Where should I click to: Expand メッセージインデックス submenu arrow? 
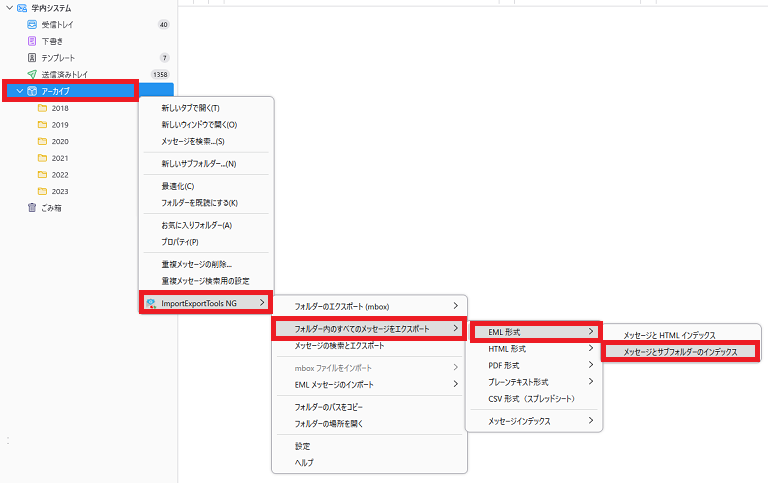click(591, 421)
